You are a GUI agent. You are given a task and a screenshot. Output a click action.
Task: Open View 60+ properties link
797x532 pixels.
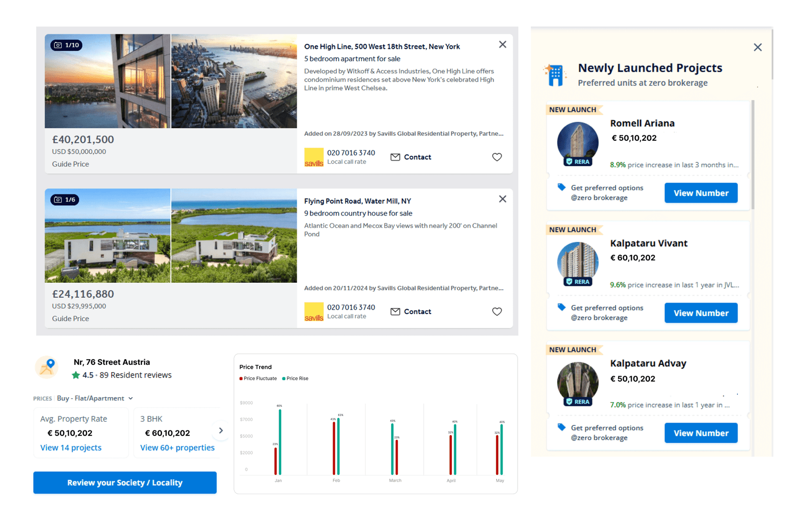tap(177, 447)
